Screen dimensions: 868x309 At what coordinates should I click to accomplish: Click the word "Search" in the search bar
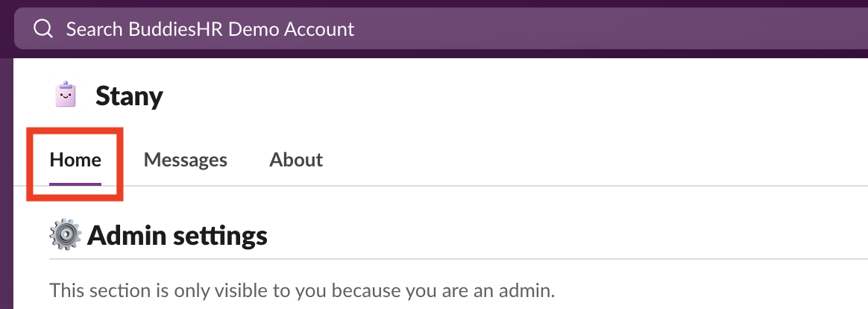(92, 29)
